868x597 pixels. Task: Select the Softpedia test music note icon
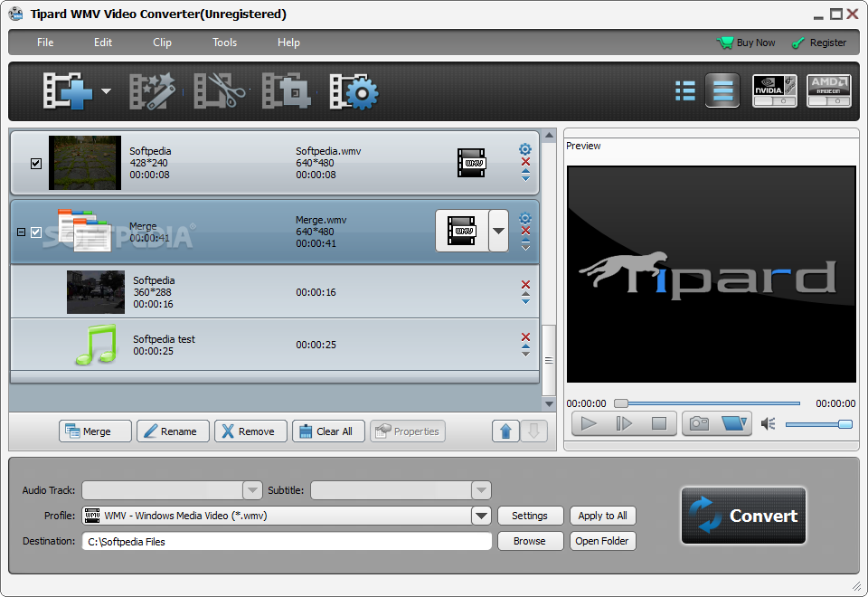97,345
